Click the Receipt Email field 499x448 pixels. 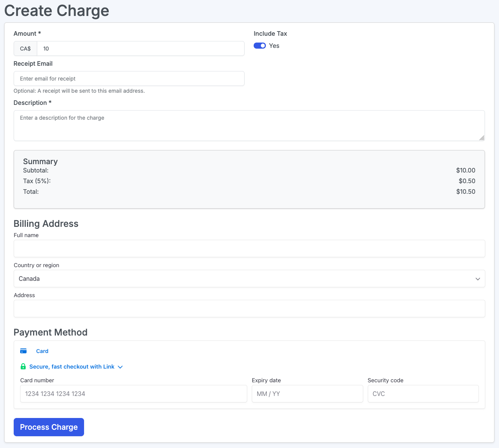click(129, 79)
